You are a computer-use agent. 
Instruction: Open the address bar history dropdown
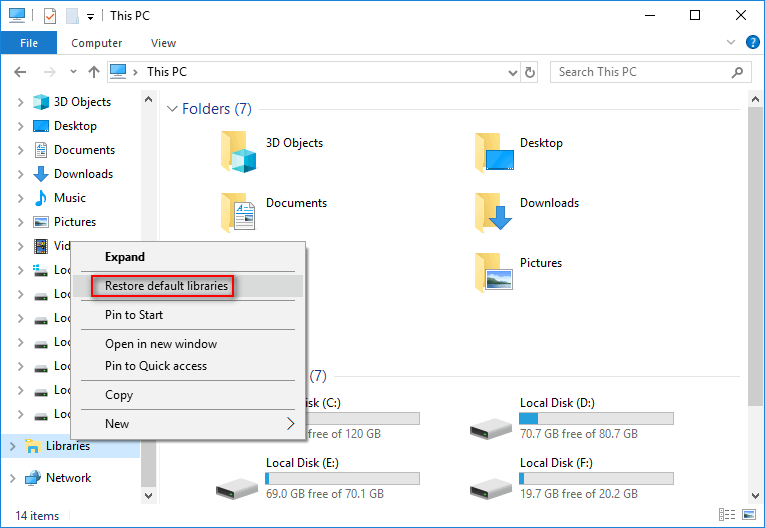point(512,72)
